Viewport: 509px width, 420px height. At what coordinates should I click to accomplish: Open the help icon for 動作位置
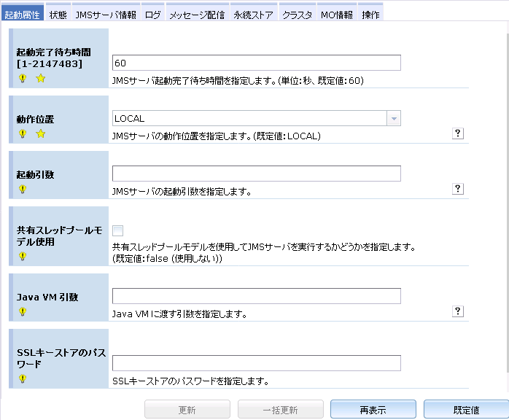(x=458, y=133)
